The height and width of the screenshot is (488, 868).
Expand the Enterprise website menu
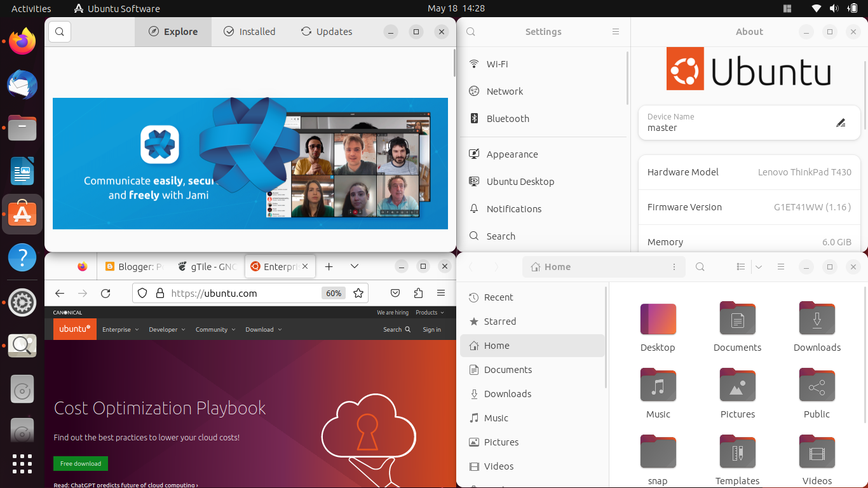(x=120, y=330)
